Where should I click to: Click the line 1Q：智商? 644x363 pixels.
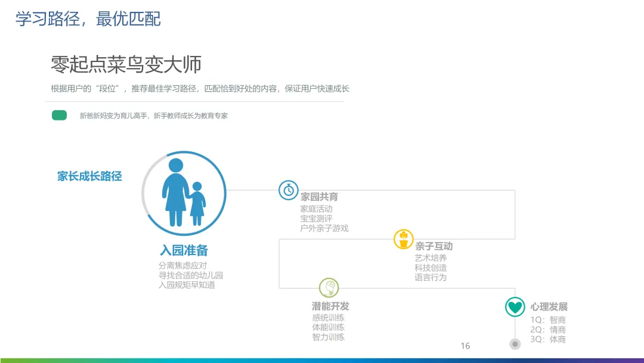pos(548,320)
